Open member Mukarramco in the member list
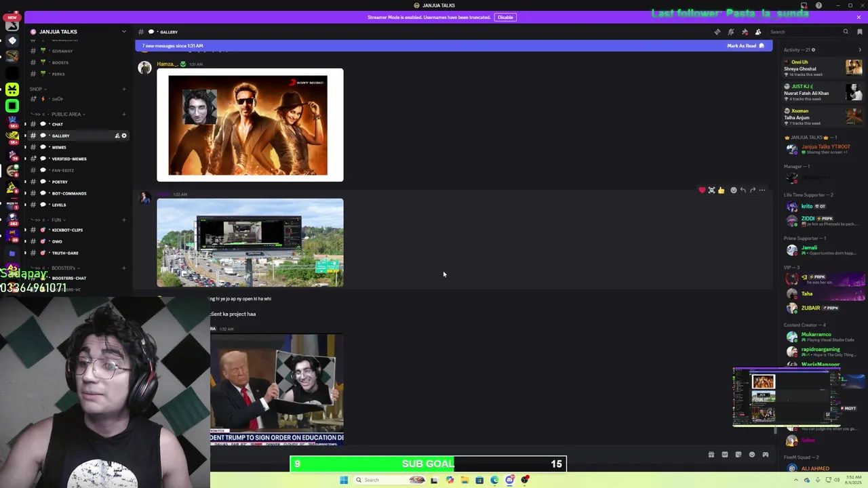Screen dimensions: 868x488 tap(823, 337)
